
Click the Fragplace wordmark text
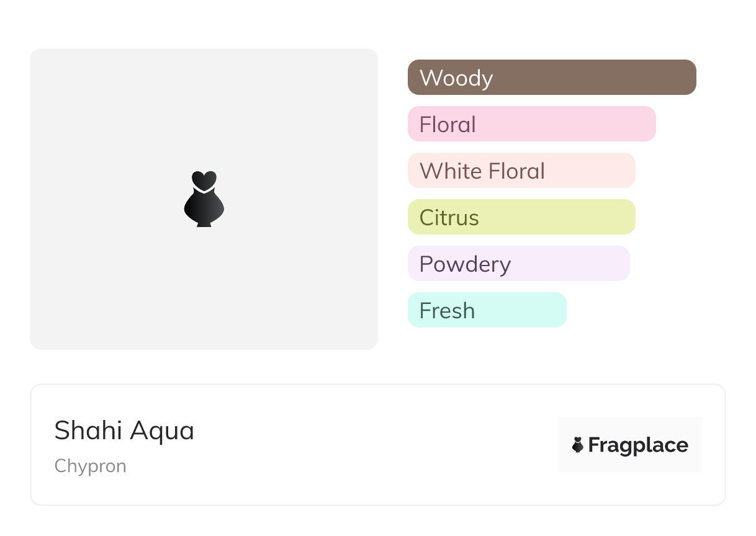coord(638,445)
